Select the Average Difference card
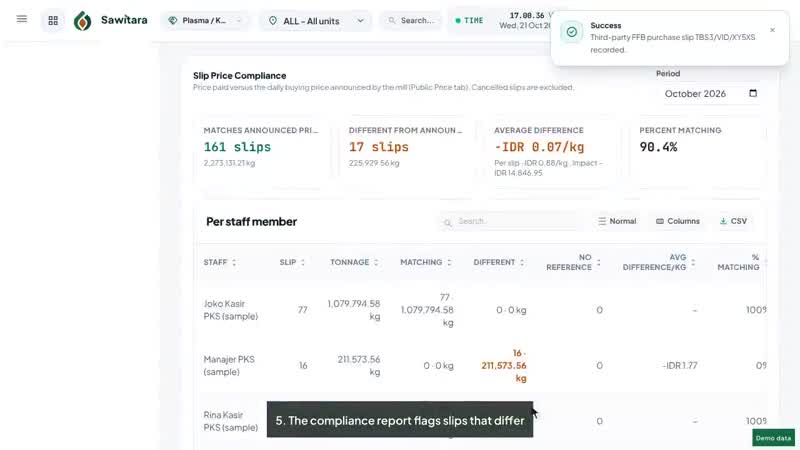800x450 pixels. 553,152
